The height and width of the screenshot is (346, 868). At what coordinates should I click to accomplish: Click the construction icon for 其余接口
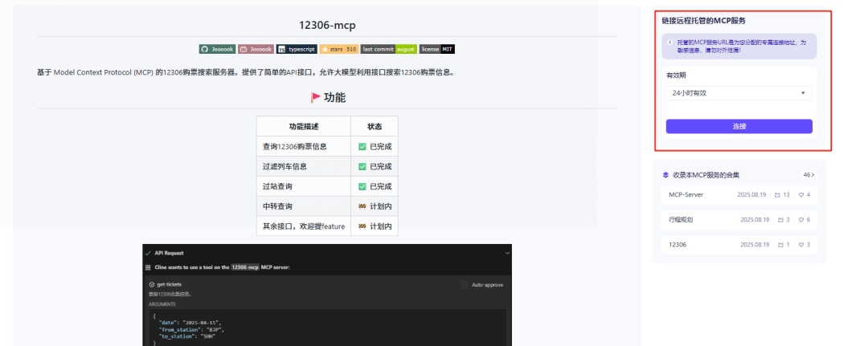pyautogui.click(x=362, y=226)
